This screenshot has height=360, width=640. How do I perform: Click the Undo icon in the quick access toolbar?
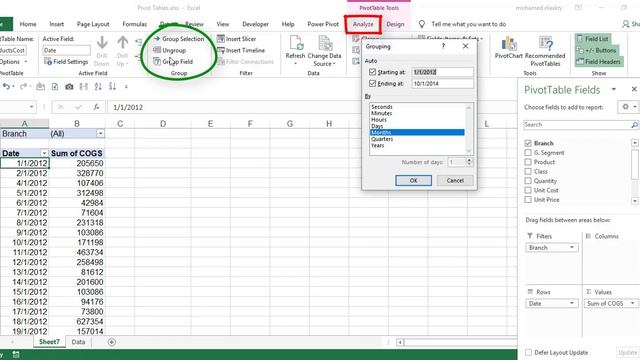(x=6, y=87)
